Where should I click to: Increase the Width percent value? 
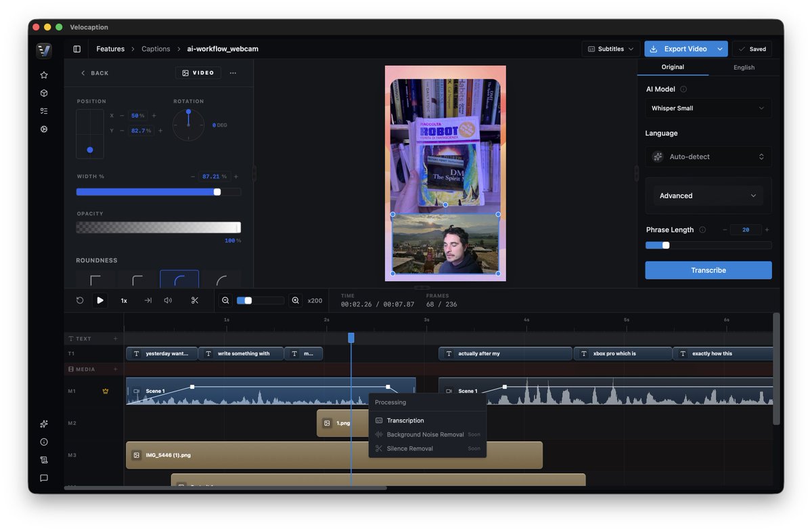click(x=236, y=176)
